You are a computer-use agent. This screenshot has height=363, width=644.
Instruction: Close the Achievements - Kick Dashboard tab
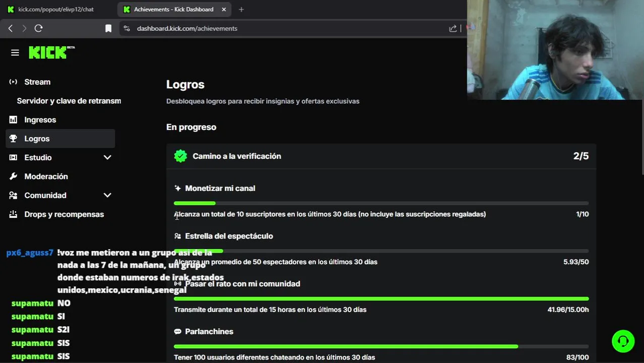(x=224, y=9)
